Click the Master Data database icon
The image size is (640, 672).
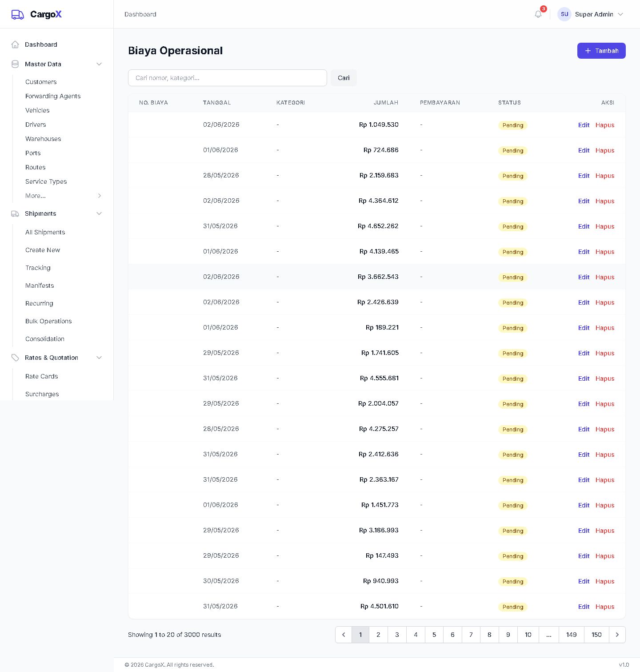[x=15, y=64]
